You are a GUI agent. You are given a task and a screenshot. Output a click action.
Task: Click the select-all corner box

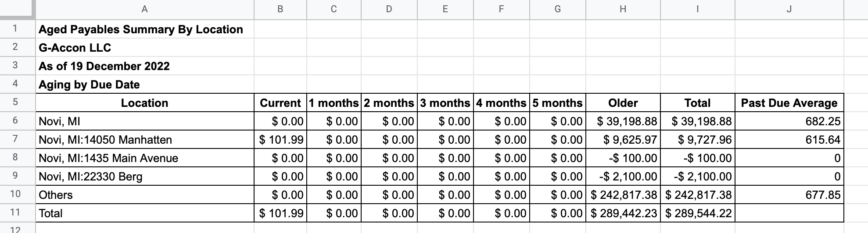17,9
